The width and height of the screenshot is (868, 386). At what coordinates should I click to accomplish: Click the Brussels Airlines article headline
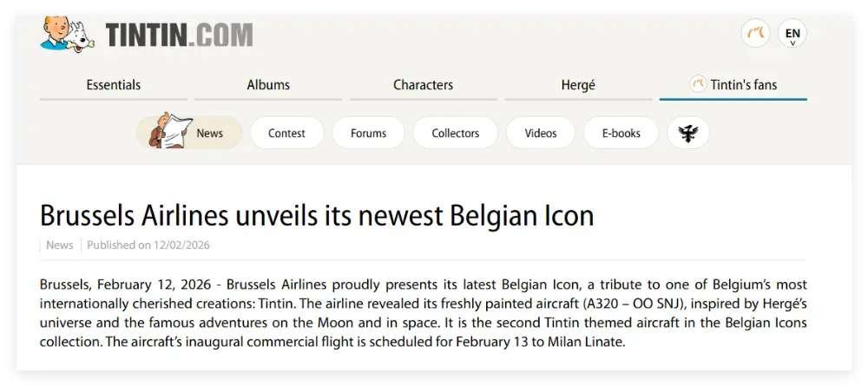[x=317, y=215]
